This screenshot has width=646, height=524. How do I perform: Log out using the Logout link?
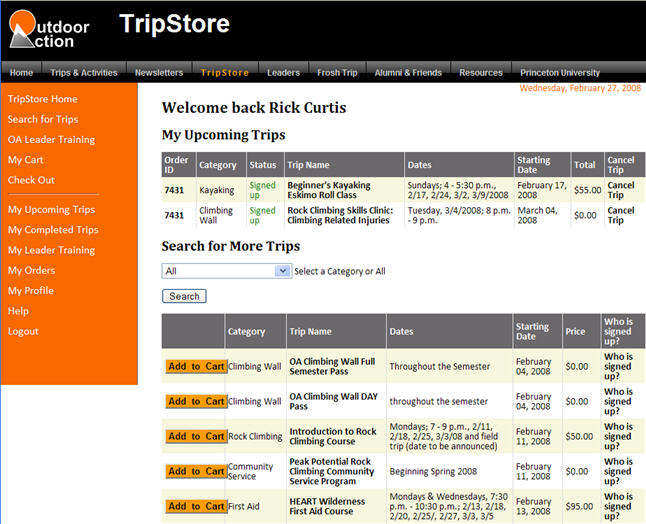[23, 331]
